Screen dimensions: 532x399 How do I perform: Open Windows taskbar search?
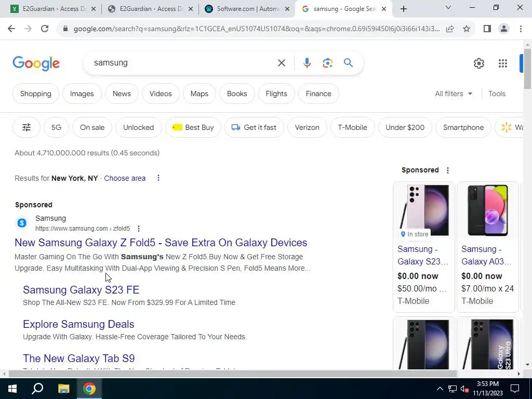click(37, 389)
